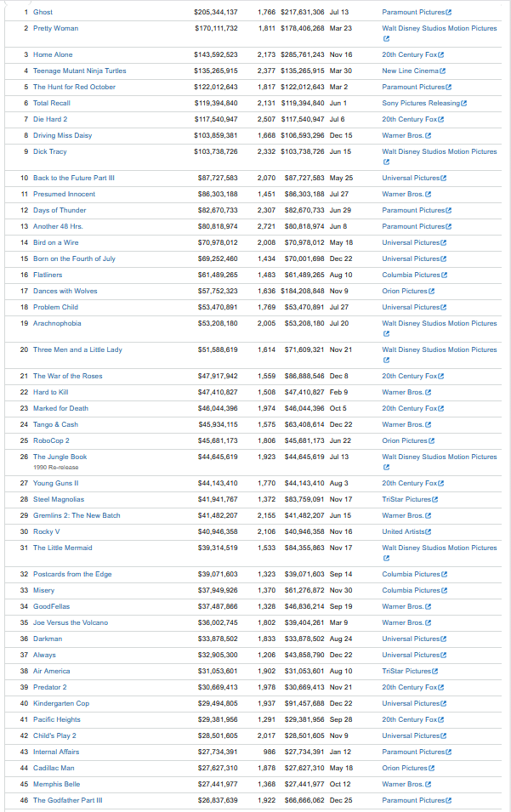Click external link icon under The Jungle Book distributor
511x812 pixels.
386,468
